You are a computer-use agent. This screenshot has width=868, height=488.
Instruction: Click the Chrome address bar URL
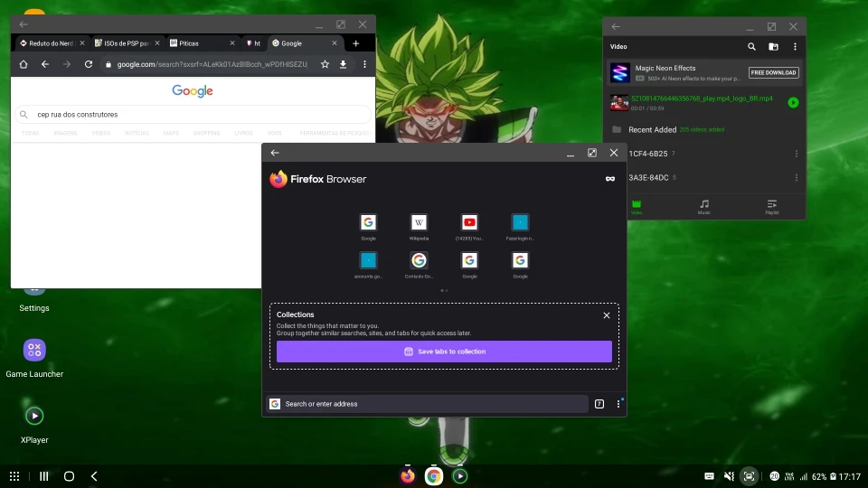coord(212,65)
